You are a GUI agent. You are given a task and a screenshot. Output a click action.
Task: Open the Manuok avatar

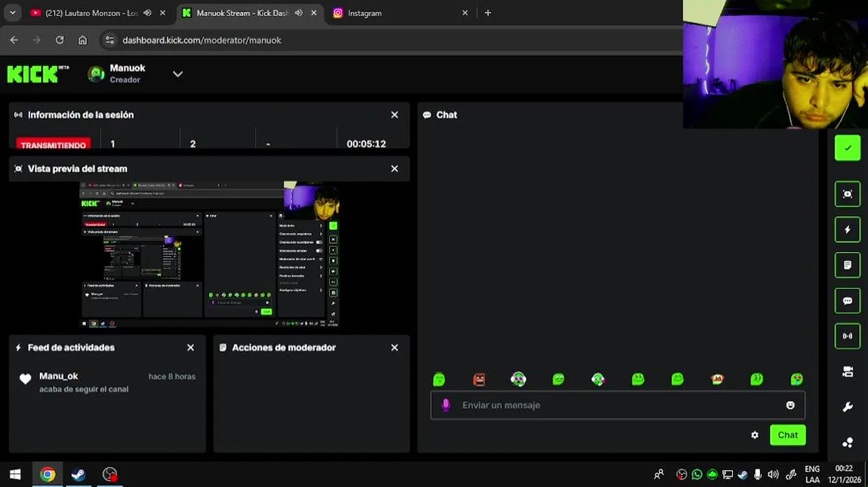coord(96,74)
